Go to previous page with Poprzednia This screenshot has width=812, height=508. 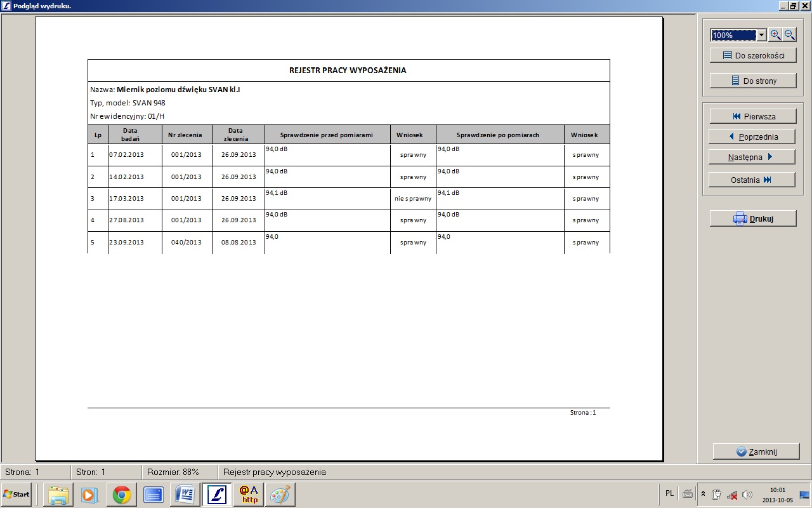pyautogui.click(x=752, y=137)
